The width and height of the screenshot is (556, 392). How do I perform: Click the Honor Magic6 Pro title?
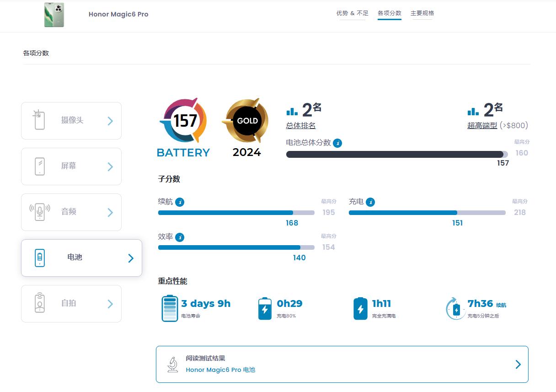(118, 14)
